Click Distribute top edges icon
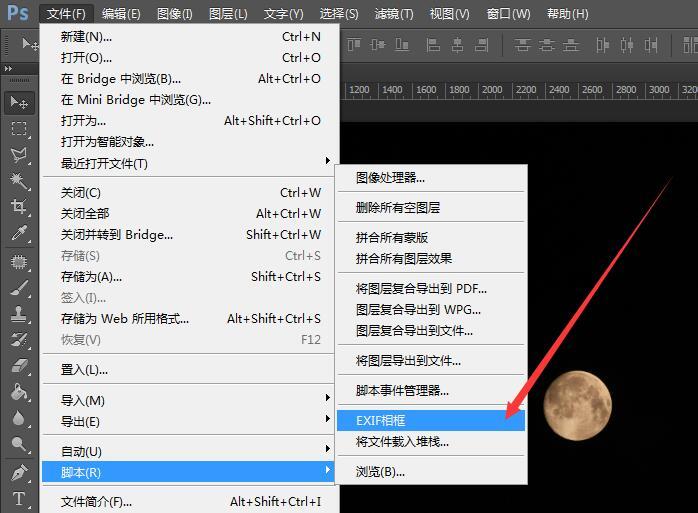The height and width of the screenshot is (513, 698). 523,45
